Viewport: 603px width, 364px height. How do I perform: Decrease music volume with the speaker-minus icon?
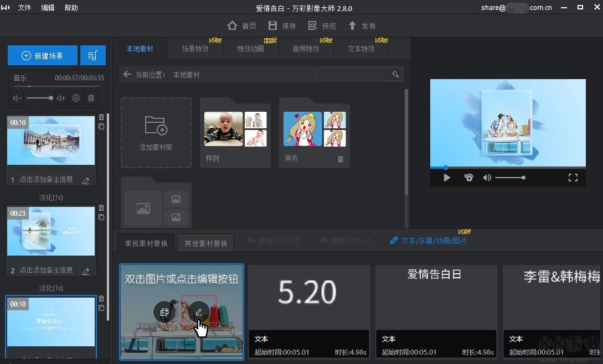coord(16,98)
